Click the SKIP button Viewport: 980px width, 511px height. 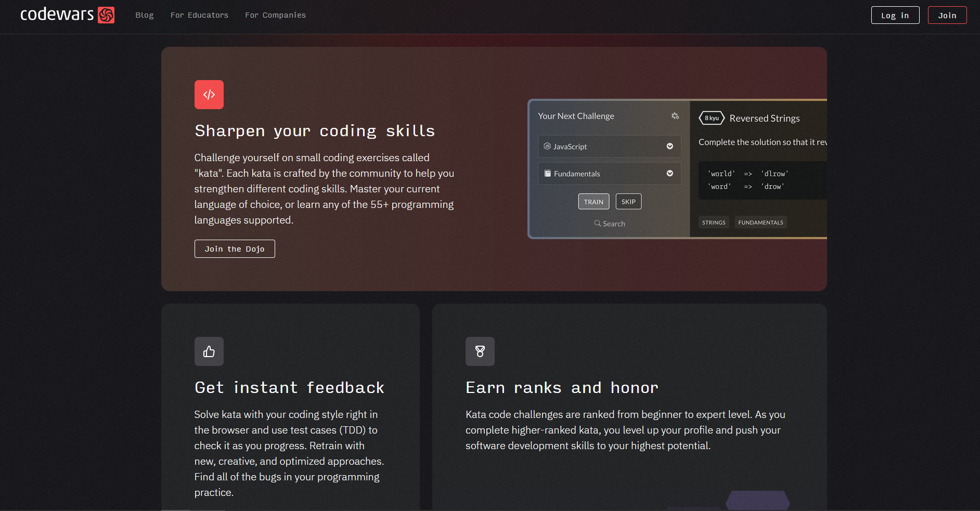pyautogui.click(x=628, y=201)
